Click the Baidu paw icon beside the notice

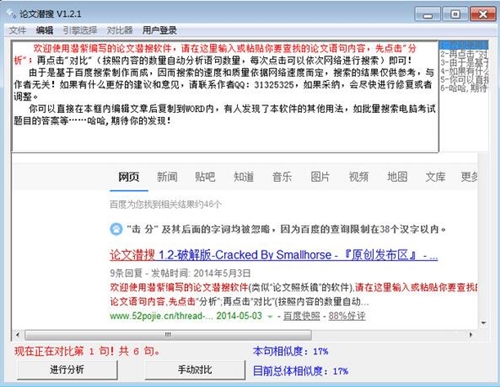116,229
